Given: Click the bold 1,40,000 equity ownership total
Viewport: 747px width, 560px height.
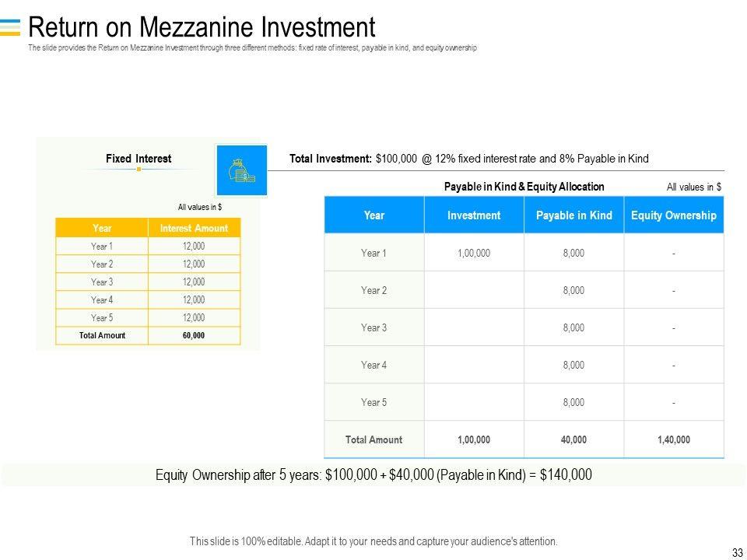Looking at the screenshot, I should pyautogui.click(x=674, y=439).
